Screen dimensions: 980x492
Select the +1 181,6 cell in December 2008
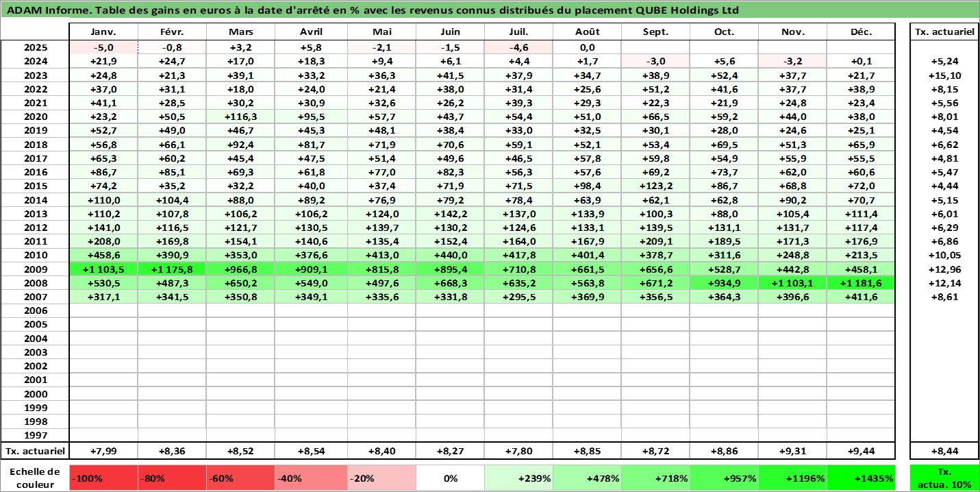[x=861, y=282]
